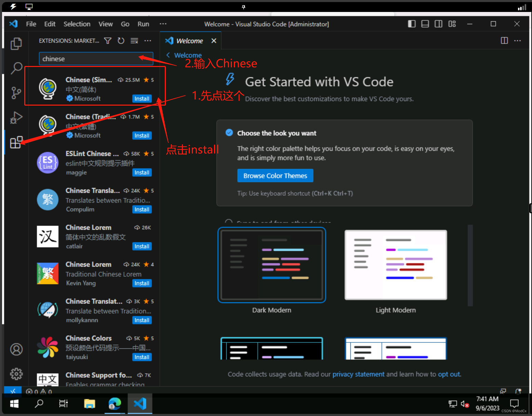Viewport: 532px width, 416px height.
Task: Filter extensions with the funnel icon
Action: click(108, 41)
